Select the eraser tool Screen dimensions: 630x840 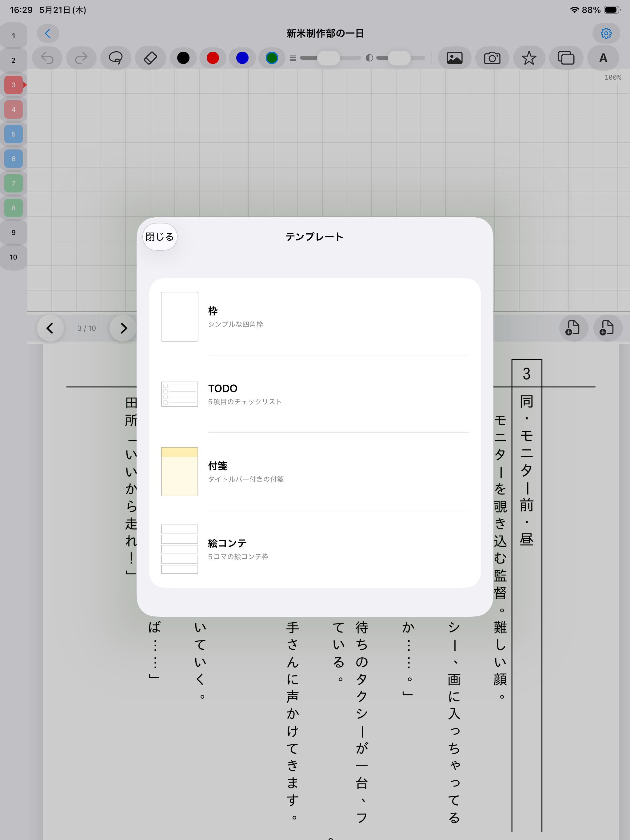(x=150, y=58)
